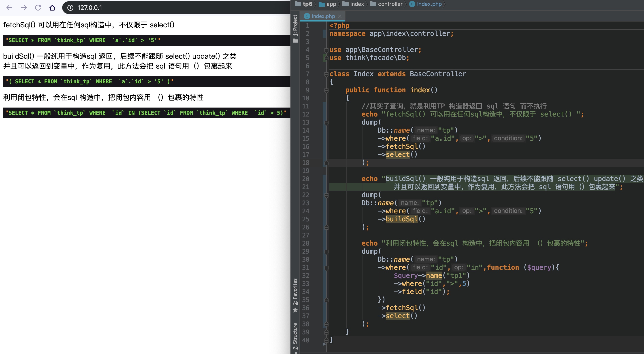Click the buildSql() description paragraph in browser
This screenshot has width=644, height=354.
[120, 61]
